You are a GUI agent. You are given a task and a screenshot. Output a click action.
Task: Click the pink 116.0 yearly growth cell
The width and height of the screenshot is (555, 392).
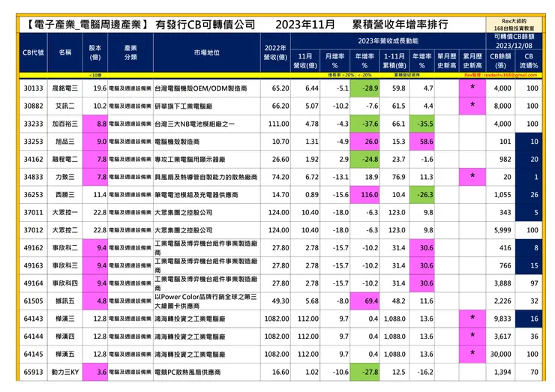[364, 195]
